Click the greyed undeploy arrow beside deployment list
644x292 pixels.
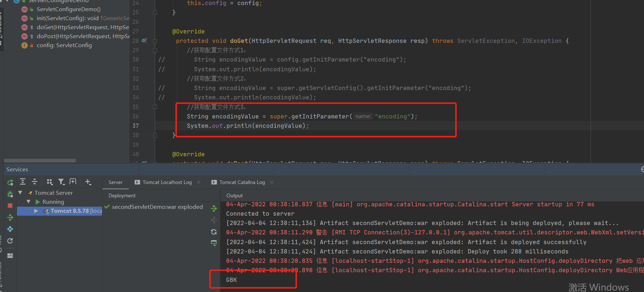(214, 220)
